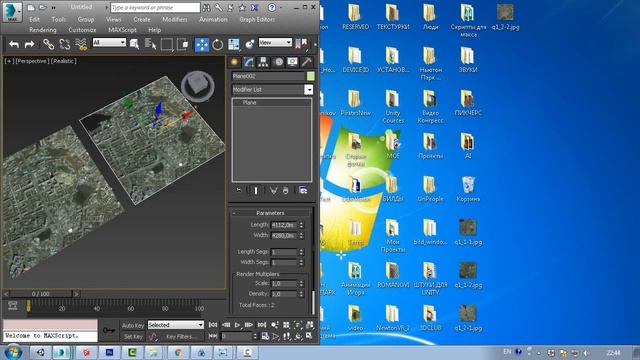Click Go to End playback button
The image size is (640, 360).
pos(262,325)
